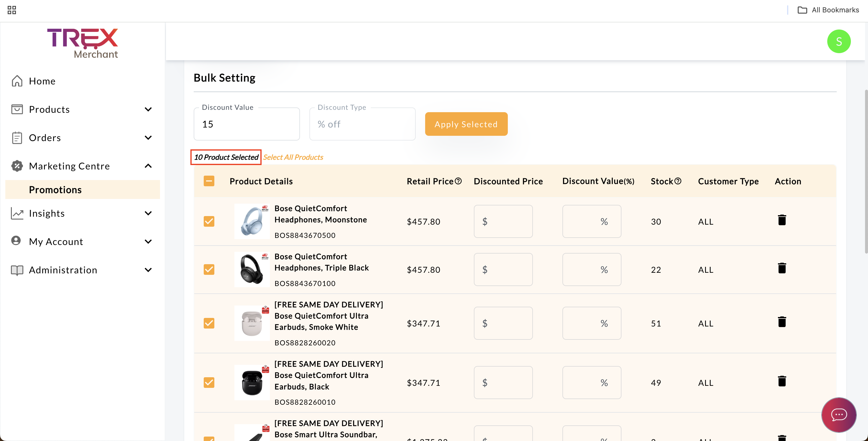Click the Moonstone headphones thumbnail
868x441 pixels.
point(252,221)
